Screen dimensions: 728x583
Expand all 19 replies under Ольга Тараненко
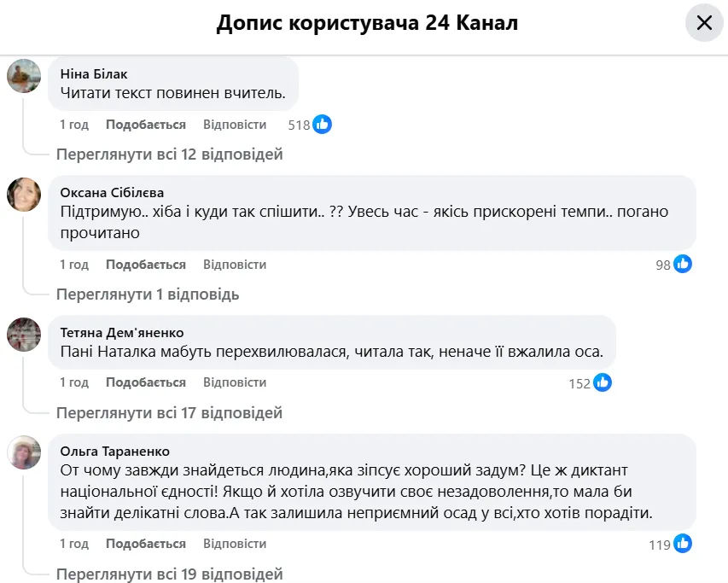[169, 574]
